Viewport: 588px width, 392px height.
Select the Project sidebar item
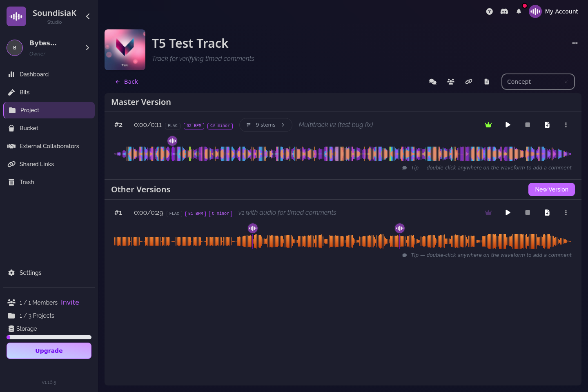tap(49, 110)
